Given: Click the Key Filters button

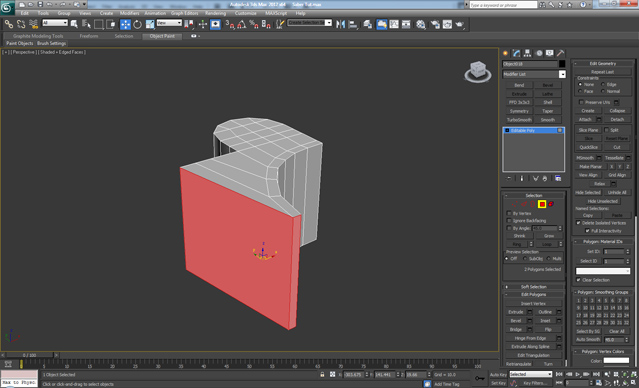Looking at the screenshot, I should point(535,383).
